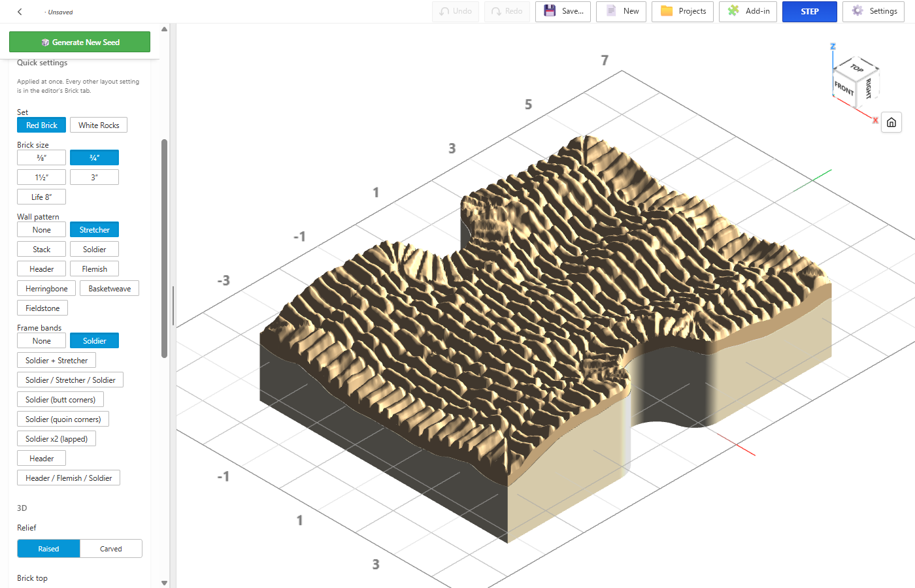The image size is (915, 588).
Task: Click the RIGHT face of the view cube
Action: (x=869, y=88)
